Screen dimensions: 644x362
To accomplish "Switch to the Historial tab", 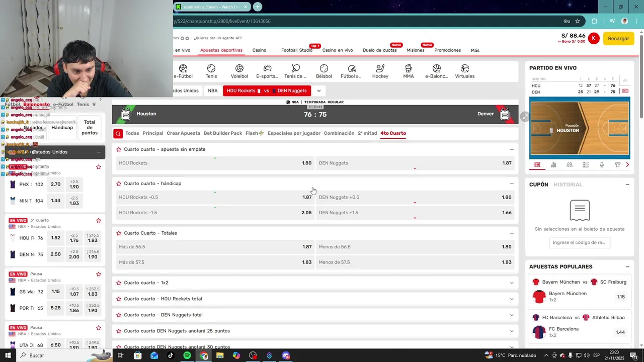I will point(568,185).
